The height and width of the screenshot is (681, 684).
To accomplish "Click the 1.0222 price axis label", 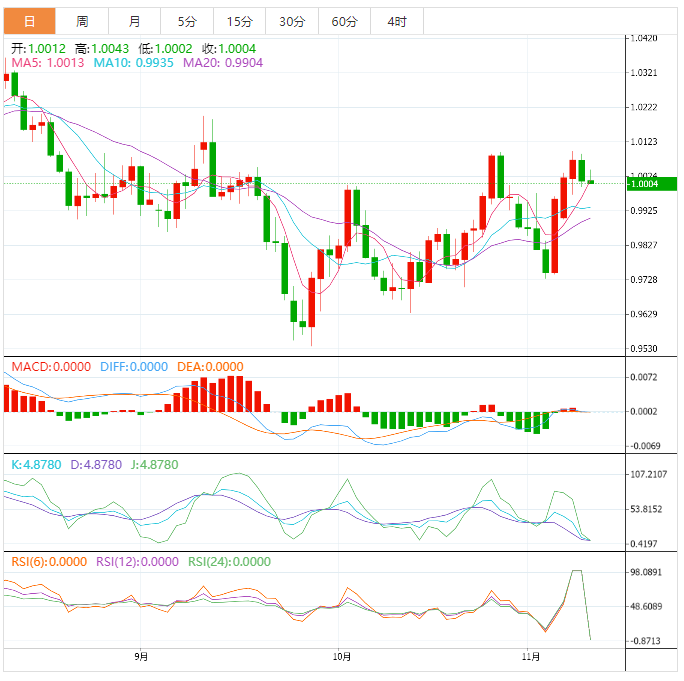I will point(644,107).
